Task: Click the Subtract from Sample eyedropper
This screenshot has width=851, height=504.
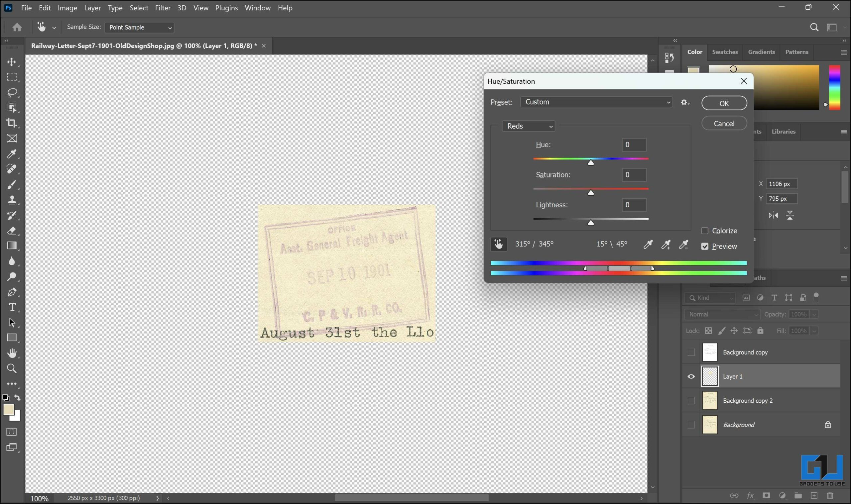Action: 683,244
